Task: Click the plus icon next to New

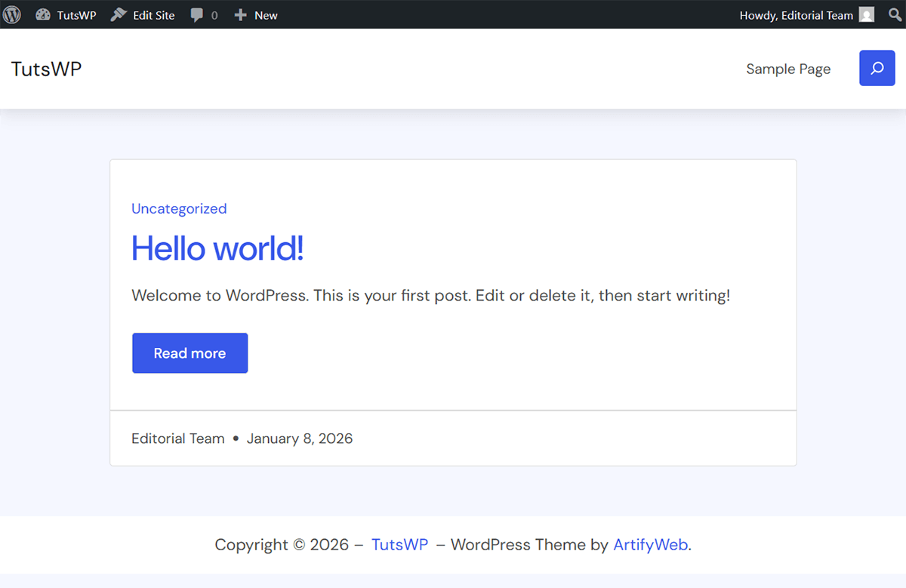Action: 239,14
